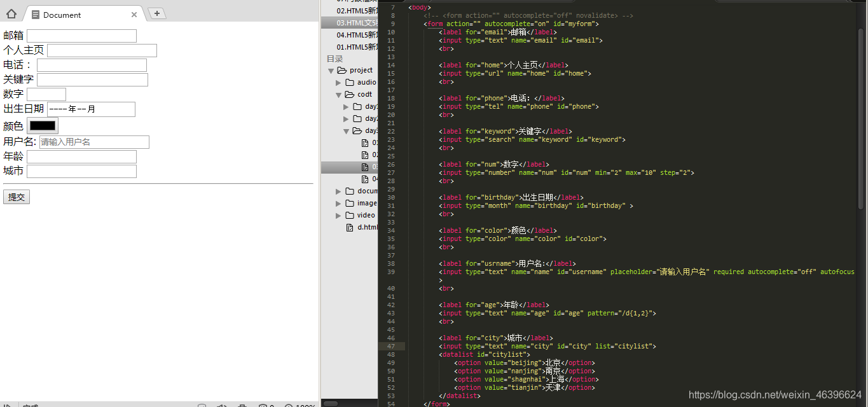Image resolution: width=868 pixels, height=407 pixels.
Task: Collapse the project folder arrow
Action: tap(331, 71)
